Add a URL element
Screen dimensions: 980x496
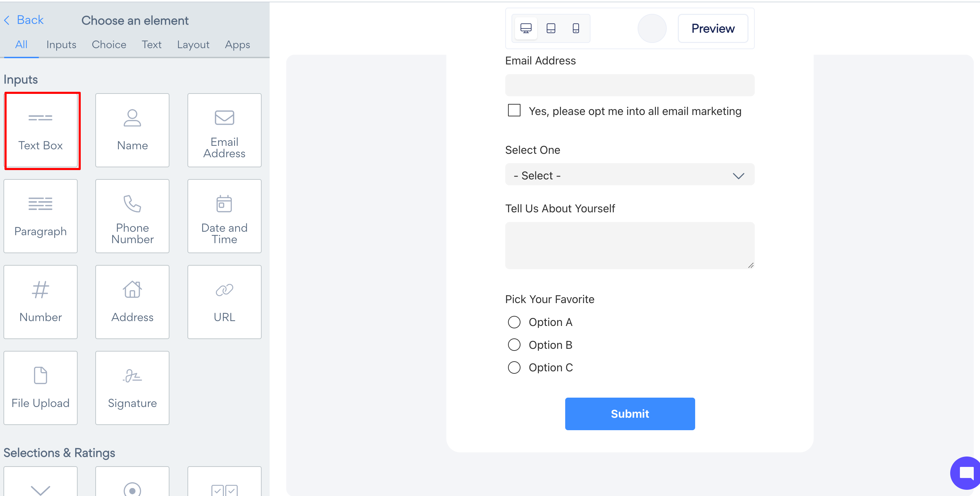[x=225, y=302]
